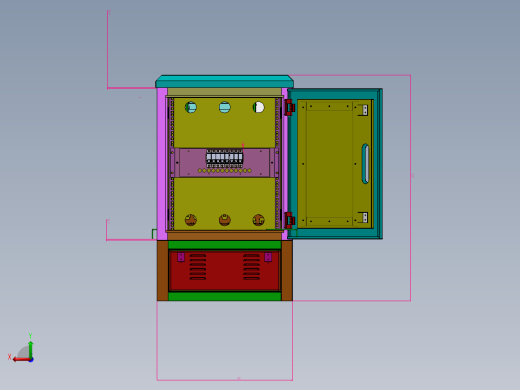Screen dimensions: 520x390
Task: Select the bottom-left cable gland
Action: click(191, 220)
